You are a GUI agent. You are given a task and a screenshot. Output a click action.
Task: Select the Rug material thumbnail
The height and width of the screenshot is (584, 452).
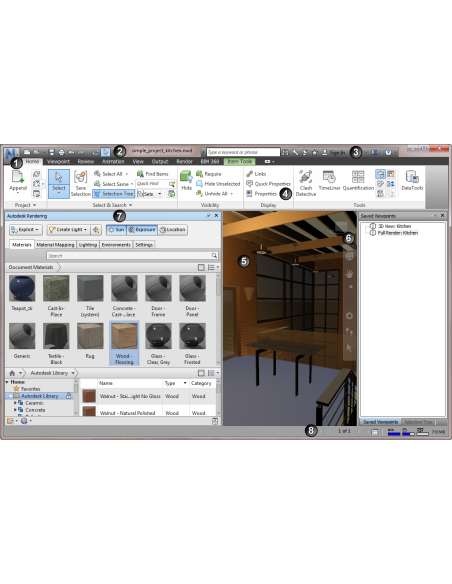coord(90,336)
